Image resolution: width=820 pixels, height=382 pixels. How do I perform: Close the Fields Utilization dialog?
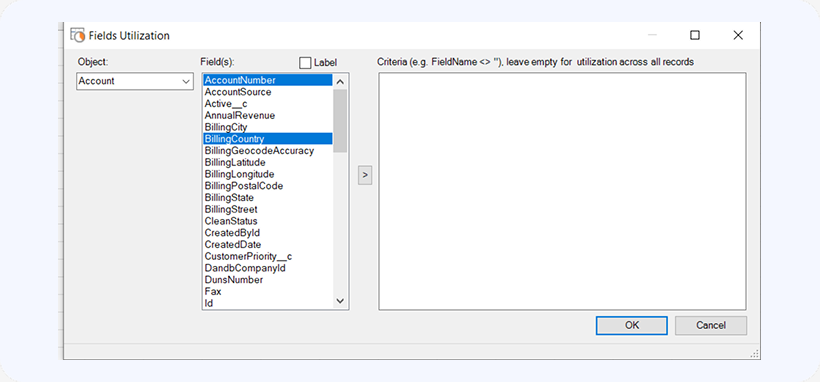(x=738, y=35)
